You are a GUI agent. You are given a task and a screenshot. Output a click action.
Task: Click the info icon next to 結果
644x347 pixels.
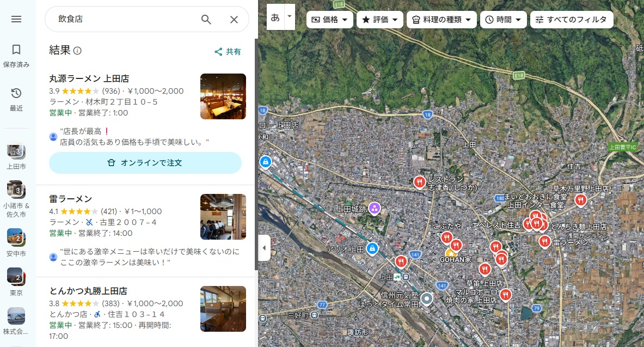click(x=78, y=51)
